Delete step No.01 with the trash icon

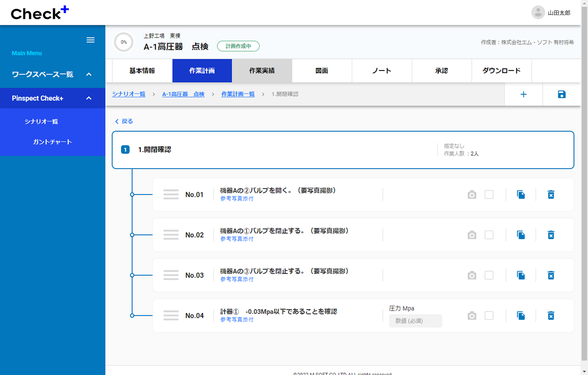tap(551, 195)
